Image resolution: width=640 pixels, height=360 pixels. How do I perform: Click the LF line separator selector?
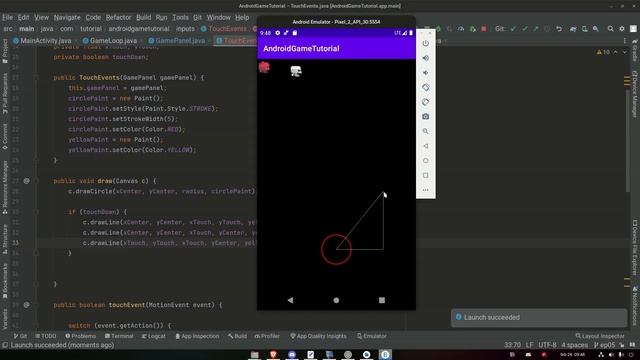[x=529, y=345]
